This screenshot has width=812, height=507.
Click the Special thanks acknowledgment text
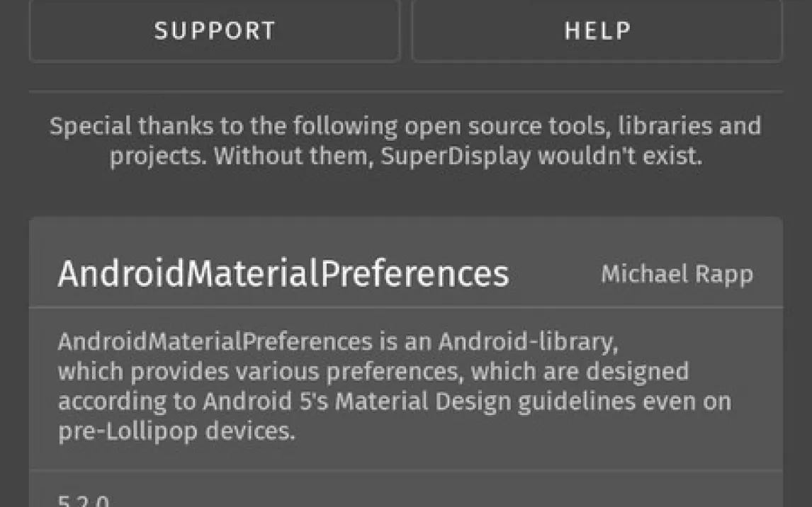[x=405, y=141]
